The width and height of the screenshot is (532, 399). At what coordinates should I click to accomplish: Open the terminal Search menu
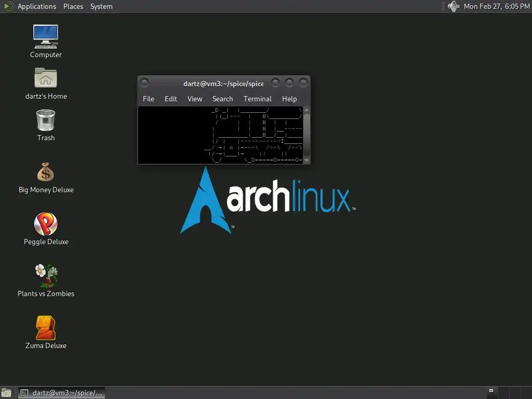tap(222, 99)
